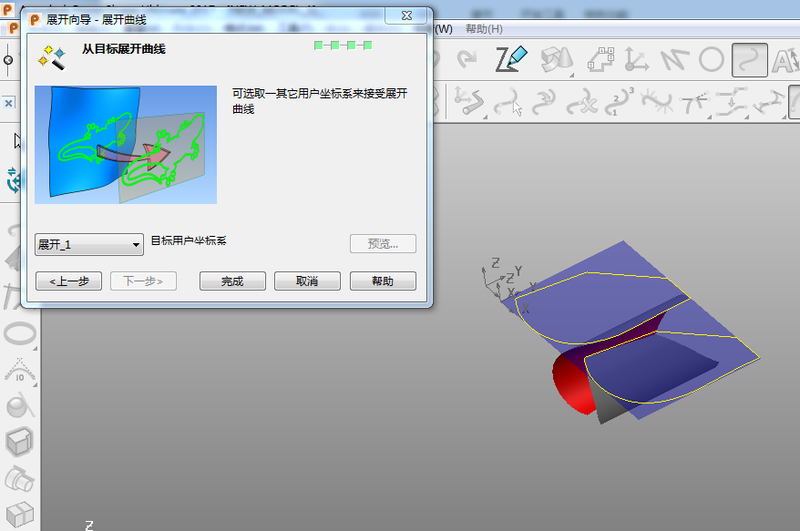The image size is (800, 531).
Task: Click the renumber curve 1-2-3 tool icon
Action: (619, 101)
